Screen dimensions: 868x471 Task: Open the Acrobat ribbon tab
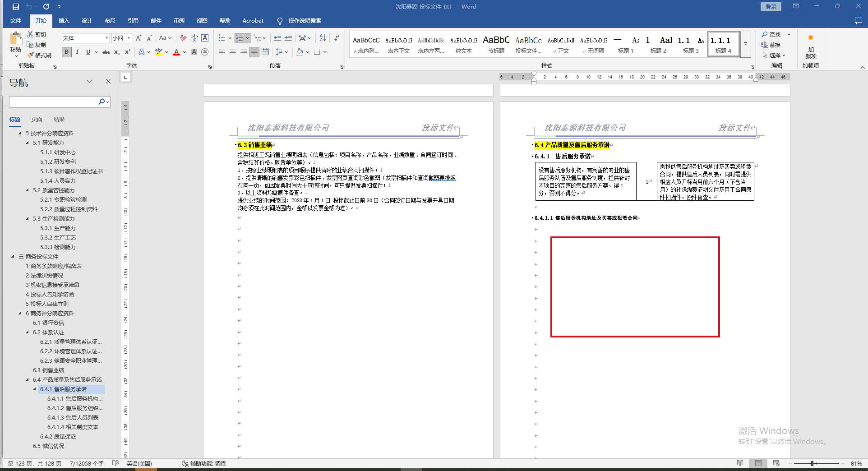click(253, 21)
